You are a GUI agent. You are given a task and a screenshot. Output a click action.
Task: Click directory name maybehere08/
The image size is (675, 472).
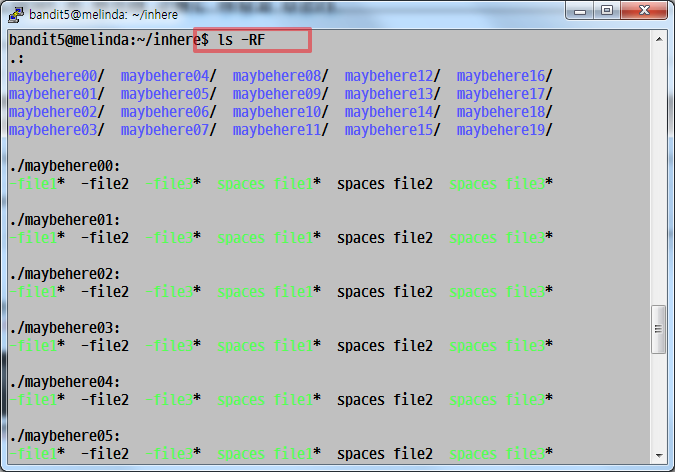pyautogui.click(x=281, y=76)
